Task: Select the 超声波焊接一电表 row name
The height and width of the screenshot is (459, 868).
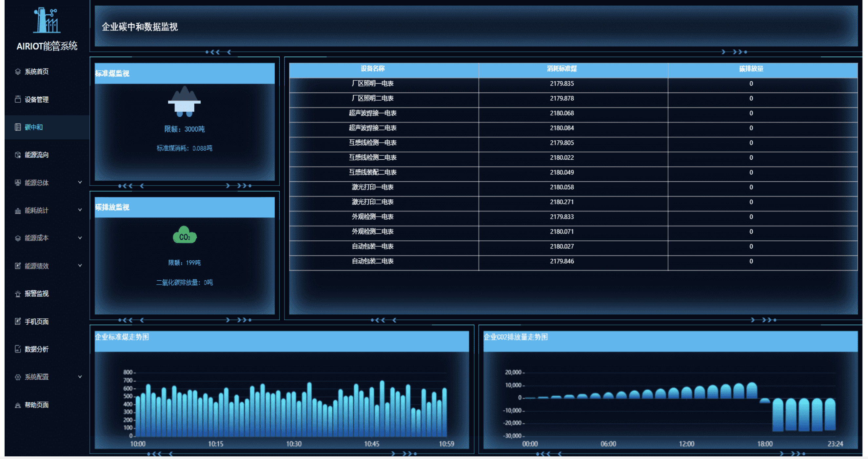Action: click(372, 113)
